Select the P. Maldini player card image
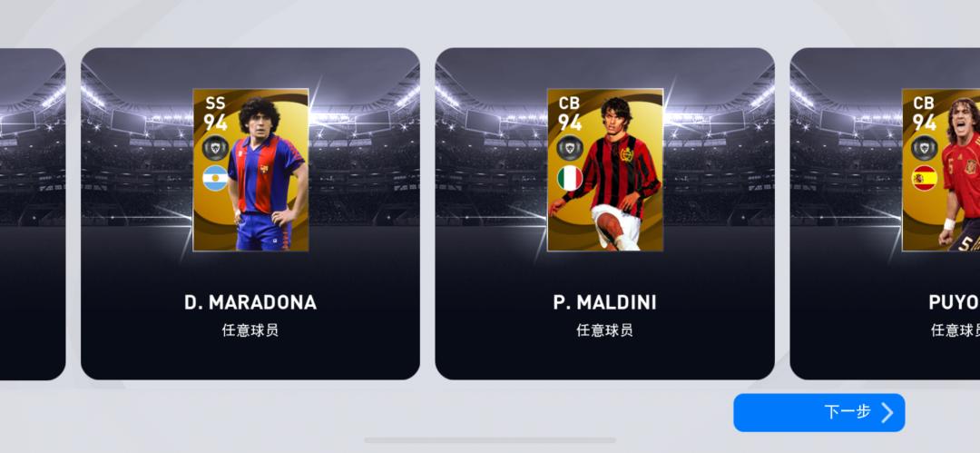The height and width of the screenshot is (453, 980). pyautogui.click(x=605, y=170)
